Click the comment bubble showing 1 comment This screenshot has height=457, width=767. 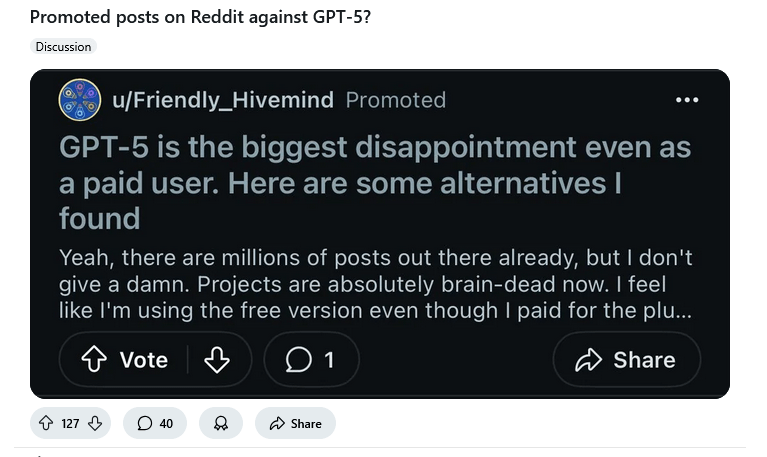point(311,360)
